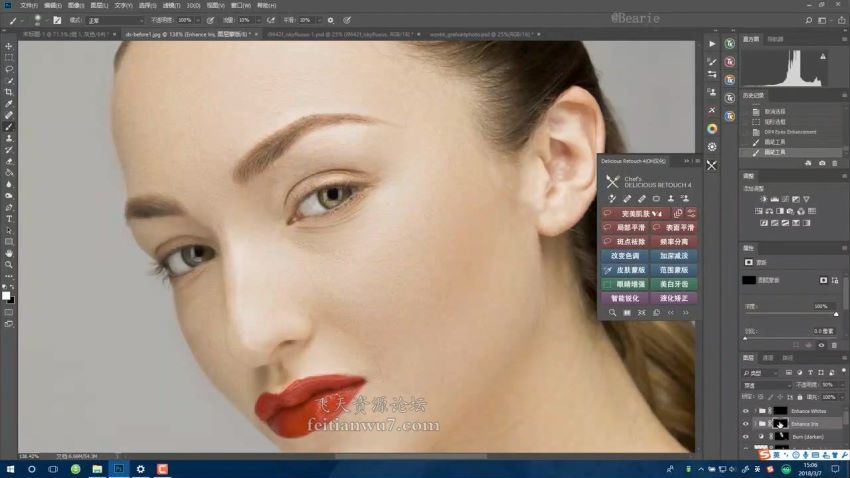Open brush preset picker dropdown

(x=46, y=20)
